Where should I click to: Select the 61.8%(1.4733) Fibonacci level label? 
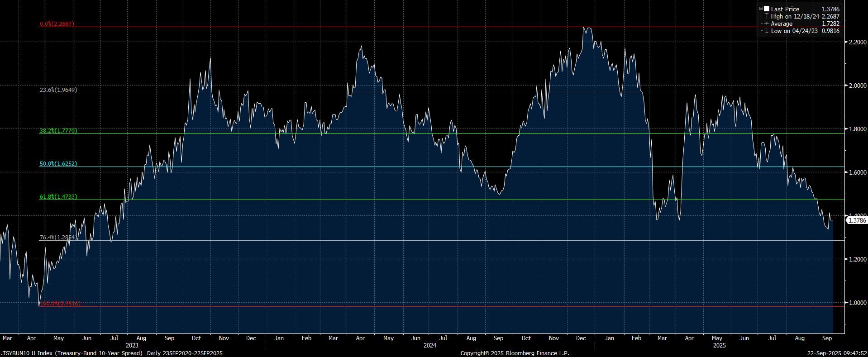tap(58, 197)
